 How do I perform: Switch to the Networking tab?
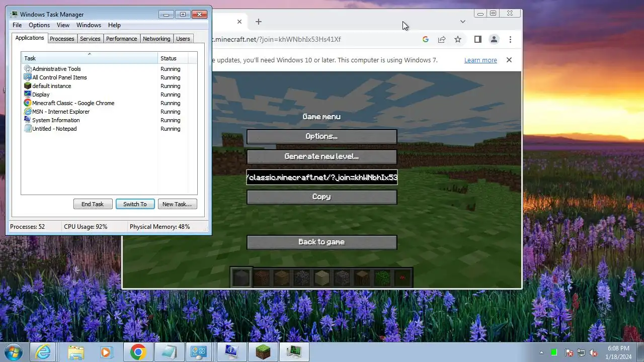(x=156, y=39)
